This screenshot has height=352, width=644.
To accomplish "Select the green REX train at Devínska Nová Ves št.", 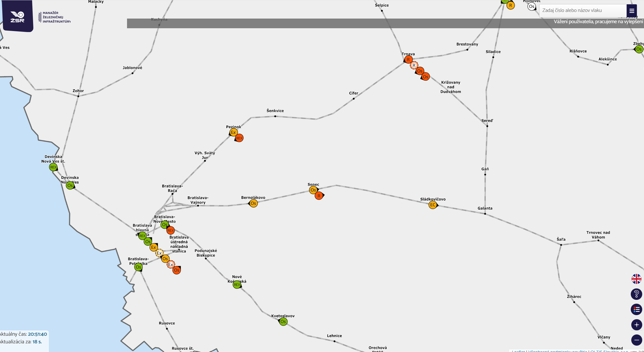I will pyautogui.click(x=53, y=167).
